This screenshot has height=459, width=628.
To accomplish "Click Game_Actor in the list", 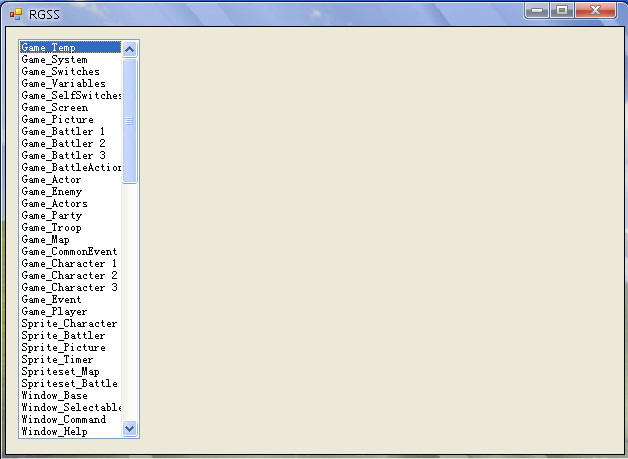I will (x=70, y=179).
